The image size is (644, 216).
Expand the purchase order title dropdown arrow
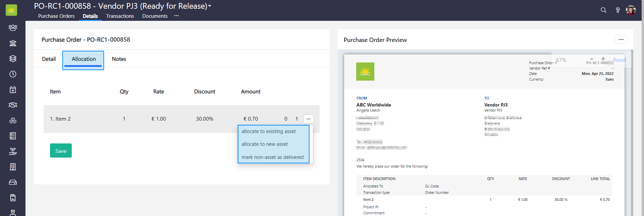(x=210, y=6)
